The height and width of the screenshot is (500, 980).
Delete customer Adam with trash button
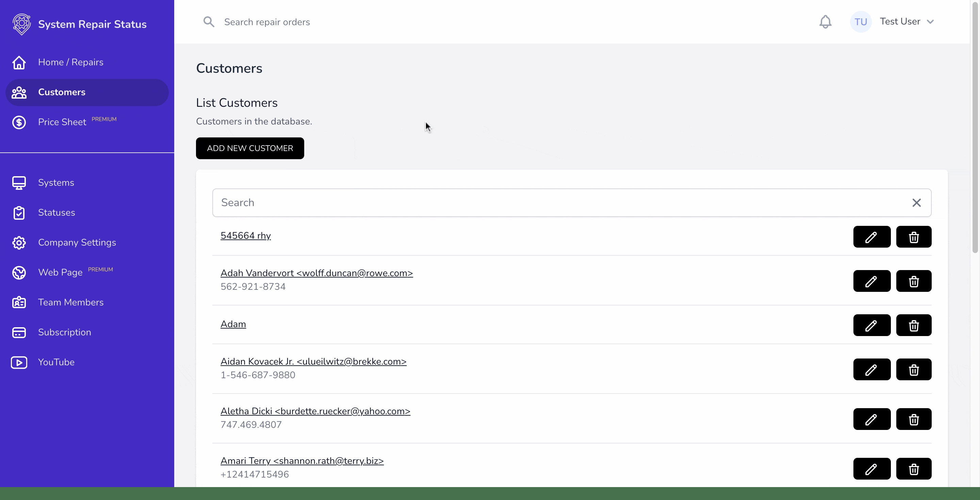[x=913, y=325]
